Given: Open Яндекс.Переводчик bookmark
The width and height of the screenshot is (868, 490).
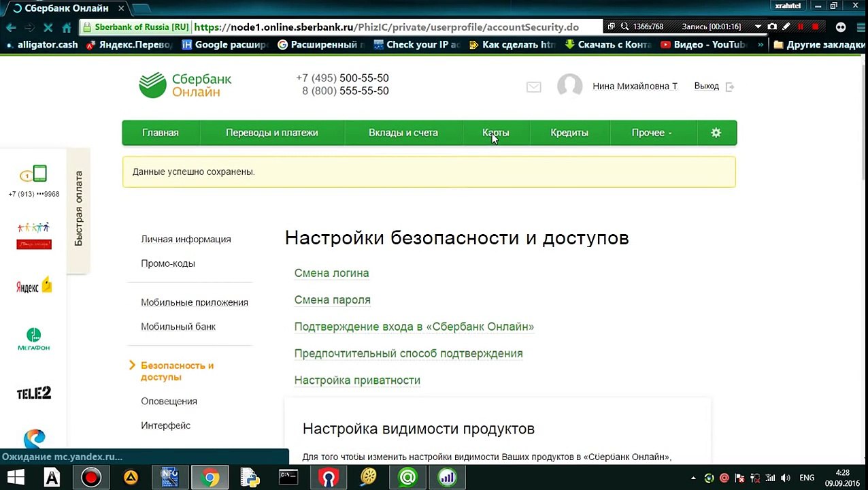Looking at the screenshot, I should coord(129,45).
